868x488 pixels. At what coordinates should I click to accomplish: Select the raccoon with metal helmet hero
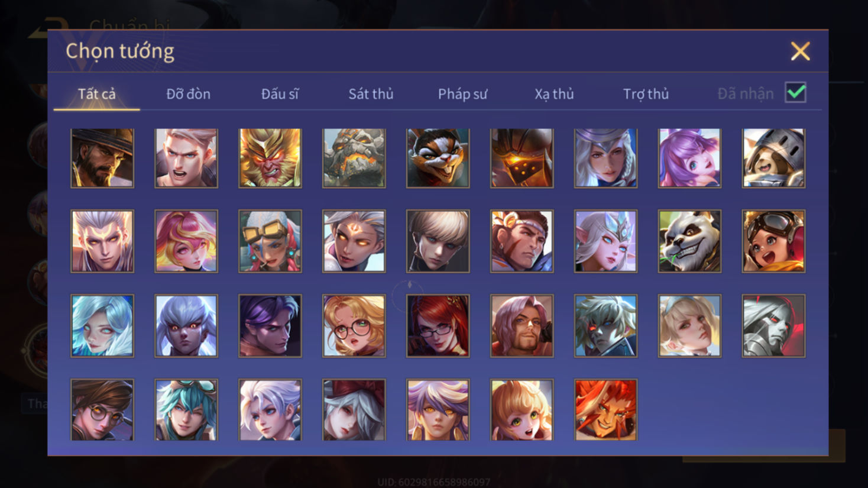point(773,158)
